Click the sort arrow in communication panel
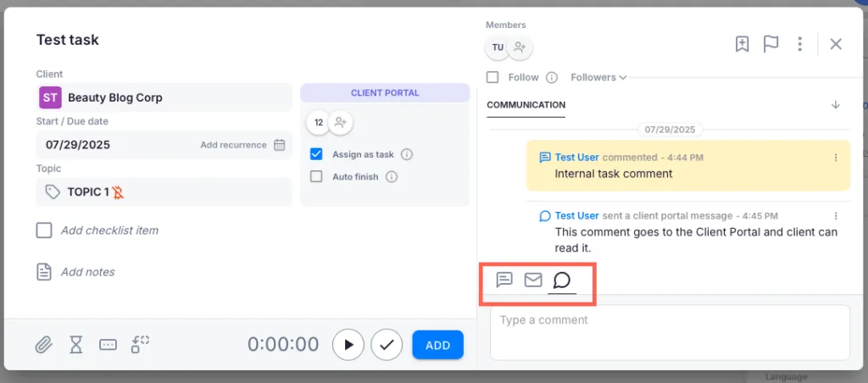 836,104
